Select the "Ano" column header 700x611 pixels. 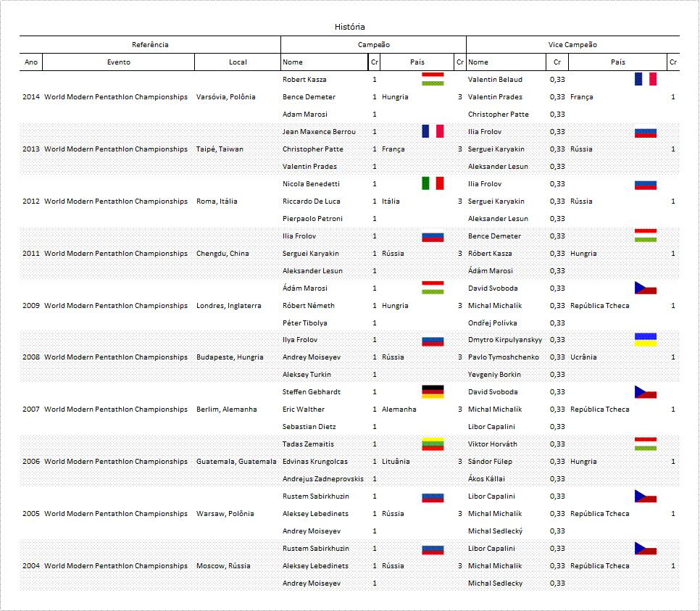(31, 62)
